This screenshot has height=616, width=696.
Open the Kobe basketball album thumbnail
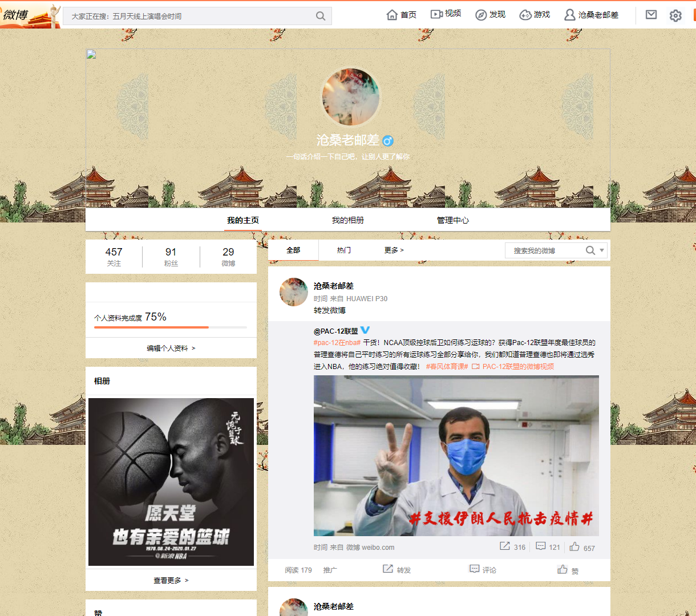pyautogui.click(x=171, y=482)
